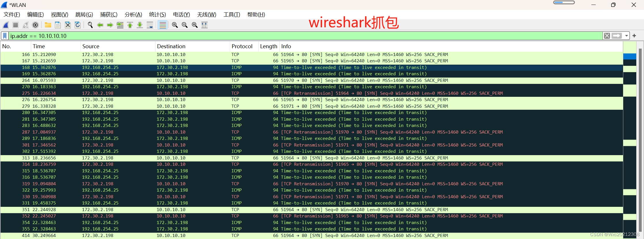Image resolution: width=644 pixels, height=239 pixels.
Task: Select packet 167 at time 15.212659
Action: coord(312,61)
